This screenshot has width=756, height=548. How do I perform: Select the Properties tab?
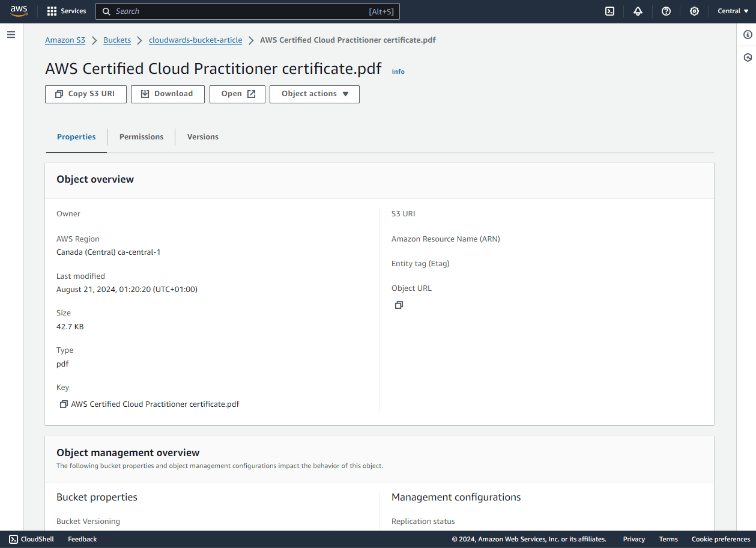point(76,137)
